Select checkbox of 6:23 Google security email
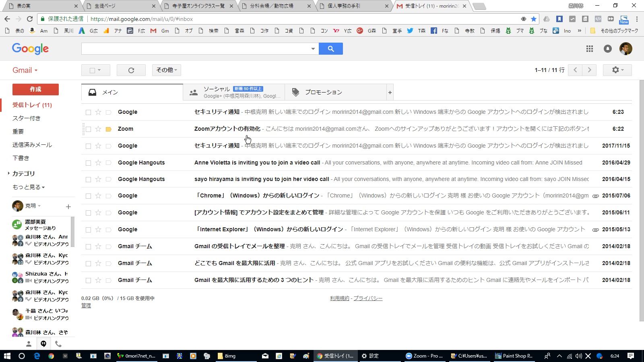Screen dimensions: 644x362 click(88, 112)
